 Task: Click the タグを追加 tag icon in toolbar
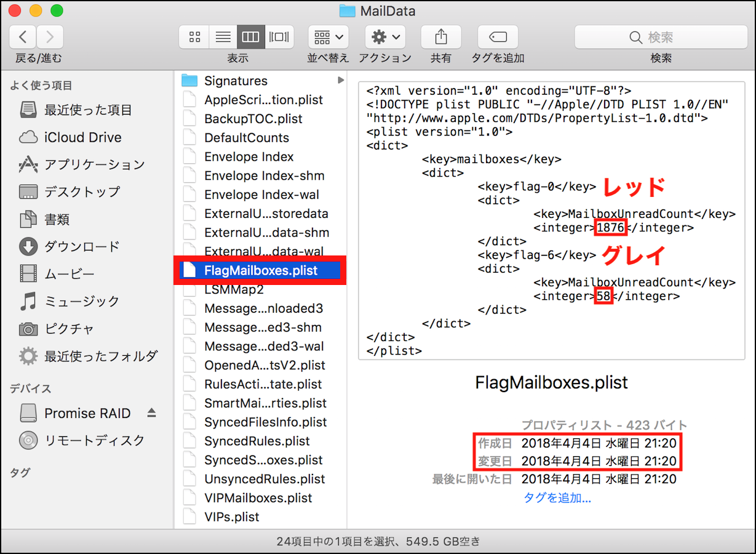point(497,37)
